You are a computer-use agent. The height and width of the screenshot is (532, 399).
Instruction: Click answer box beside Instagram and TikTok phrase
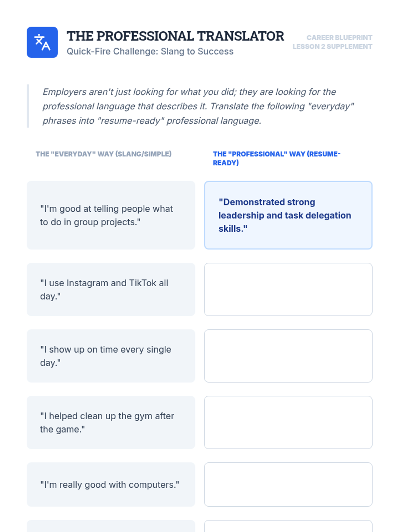pos(288,289)
